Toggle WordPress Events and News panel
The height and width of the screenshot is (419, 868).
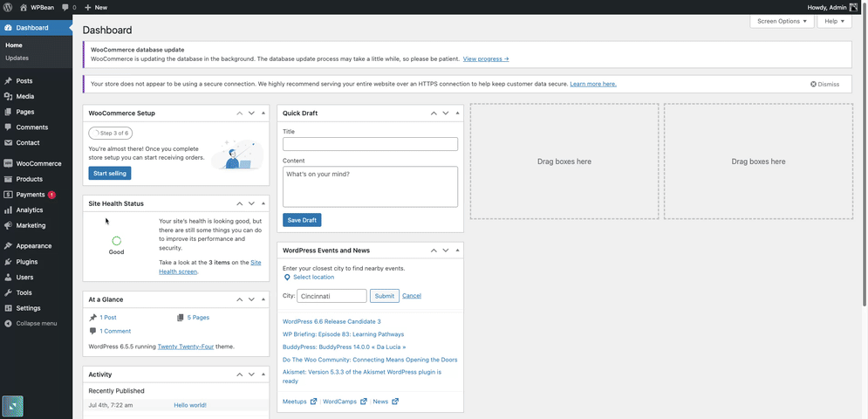point(457,251)
